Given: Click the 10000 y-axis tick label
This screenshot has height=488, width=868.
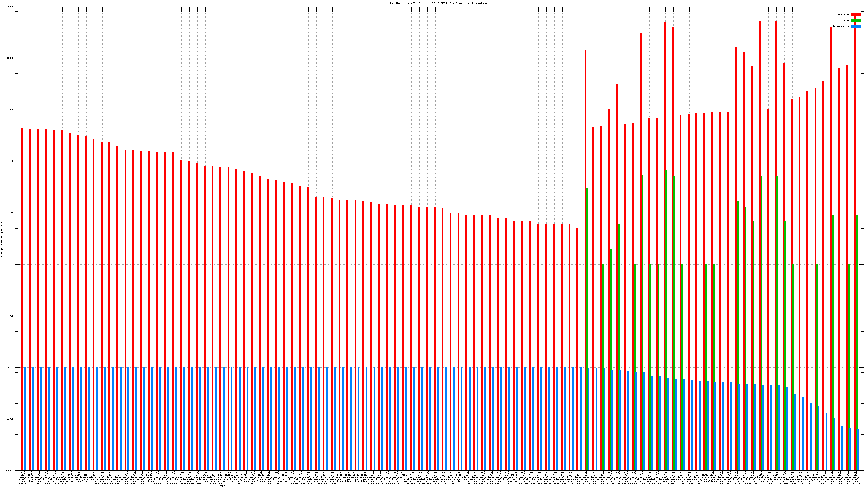Looking at the screenshot, I should point(11,58).
